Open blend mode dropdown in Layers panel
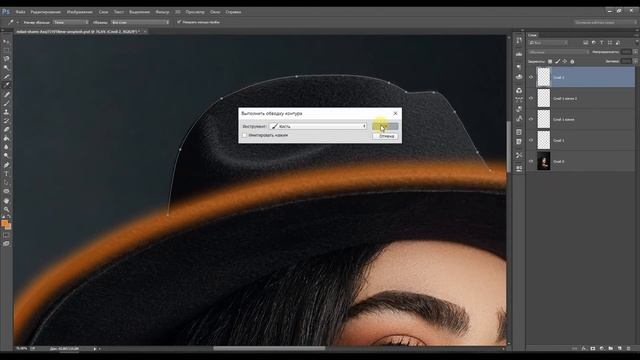The image size is (640, 360). tap(558, 52)
